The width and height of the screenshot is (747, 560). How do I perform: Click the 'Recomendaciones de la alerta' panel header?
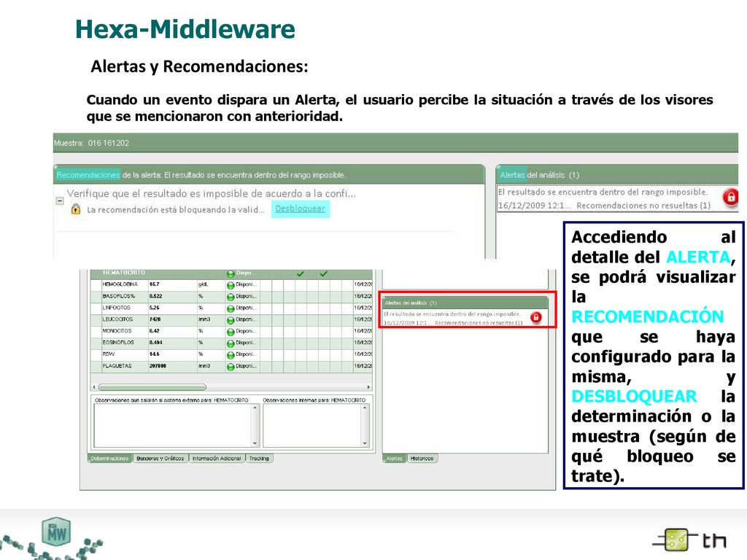269,175
